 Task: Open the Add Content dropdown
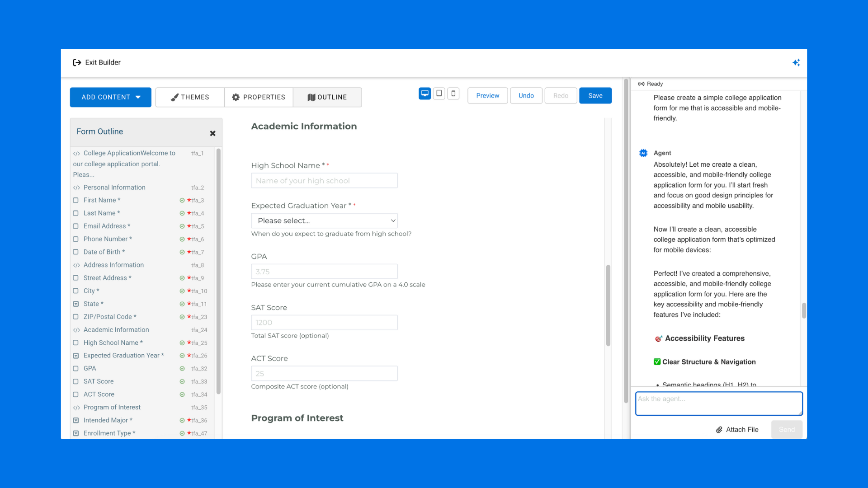click(x=111, y=97)
